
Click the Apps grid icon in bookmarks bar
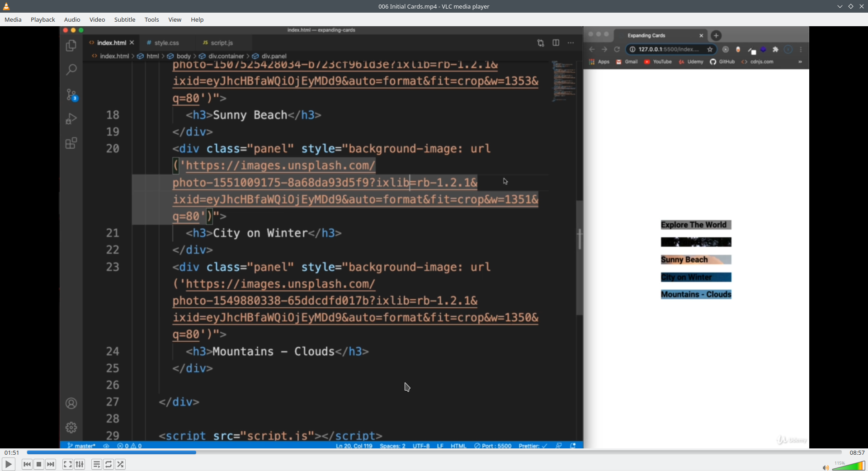pyautogui.click(x=592, y=62)
